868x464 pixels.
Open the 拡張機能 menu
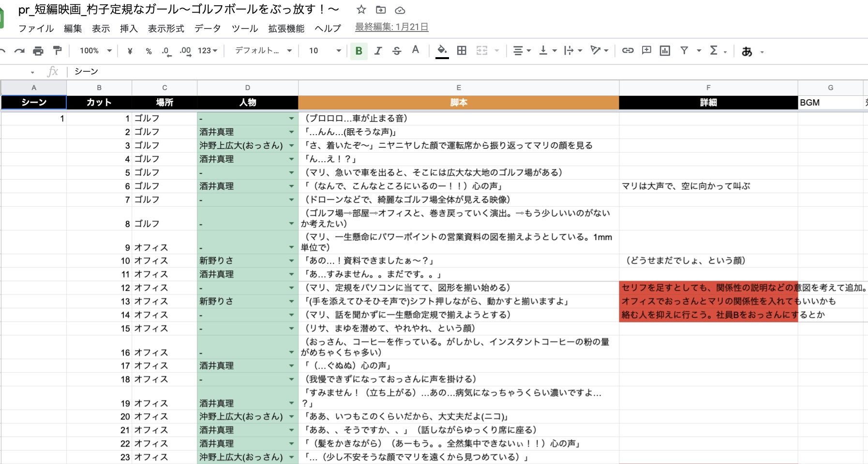tap(286, 29)
